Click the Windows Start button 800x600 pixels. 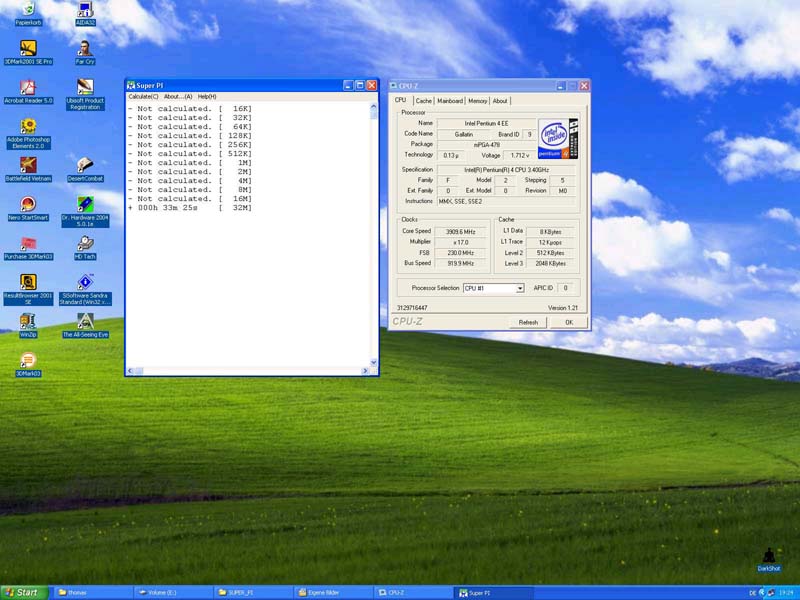24,592
